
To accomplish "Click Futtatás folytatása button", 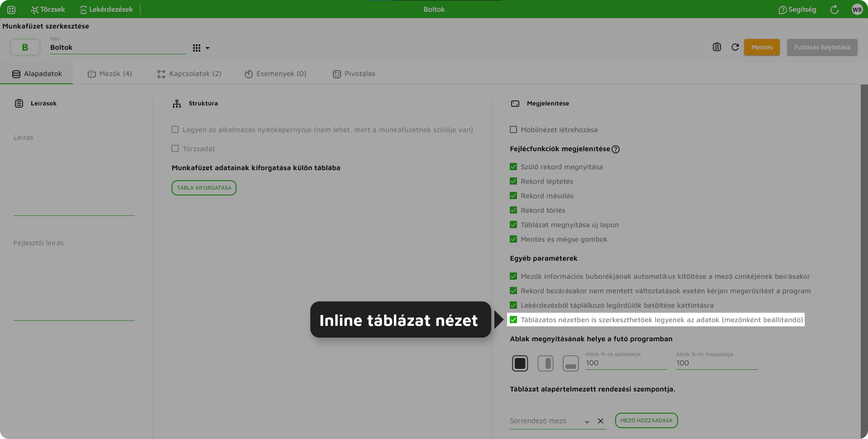I will (x=822, y=47).
